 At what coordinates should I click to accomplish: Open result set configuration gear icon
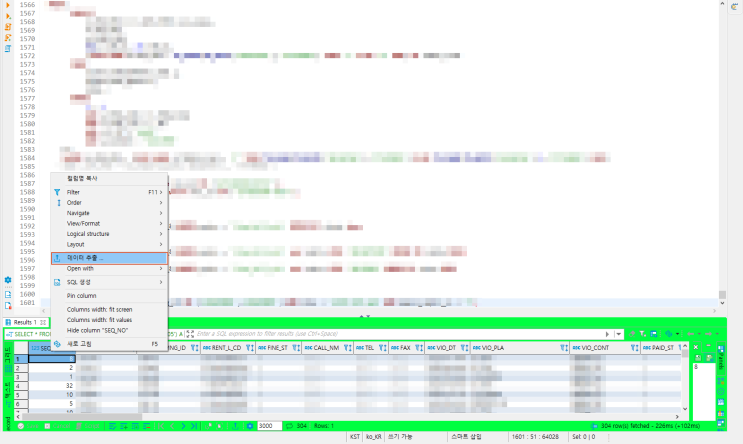[250, 426]
